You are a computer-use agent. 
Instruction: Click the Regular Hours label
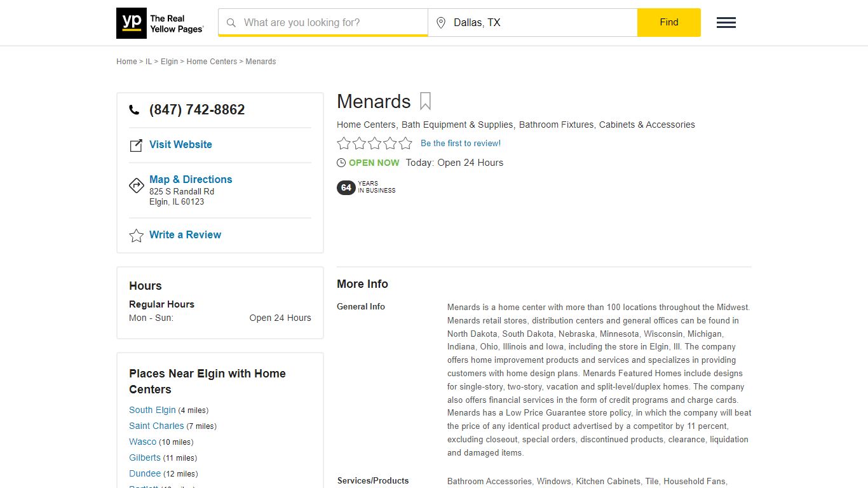pyautogui.click(x=161, y=304)
